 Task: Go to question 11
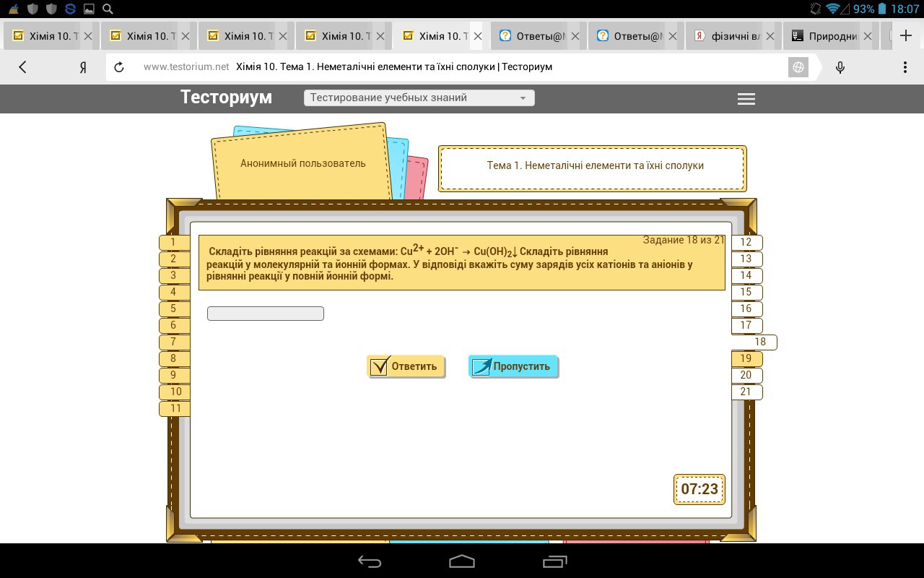point(175,408)
